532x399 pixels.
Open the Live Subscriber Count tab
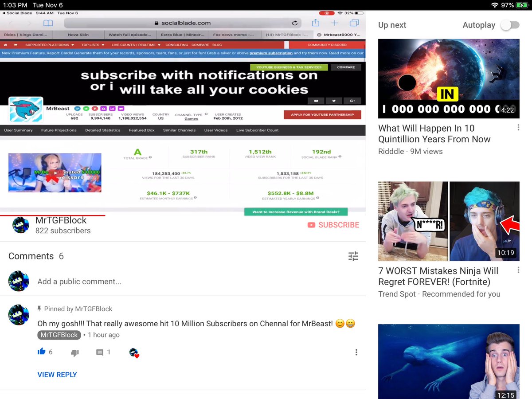[x=257, y=130]
